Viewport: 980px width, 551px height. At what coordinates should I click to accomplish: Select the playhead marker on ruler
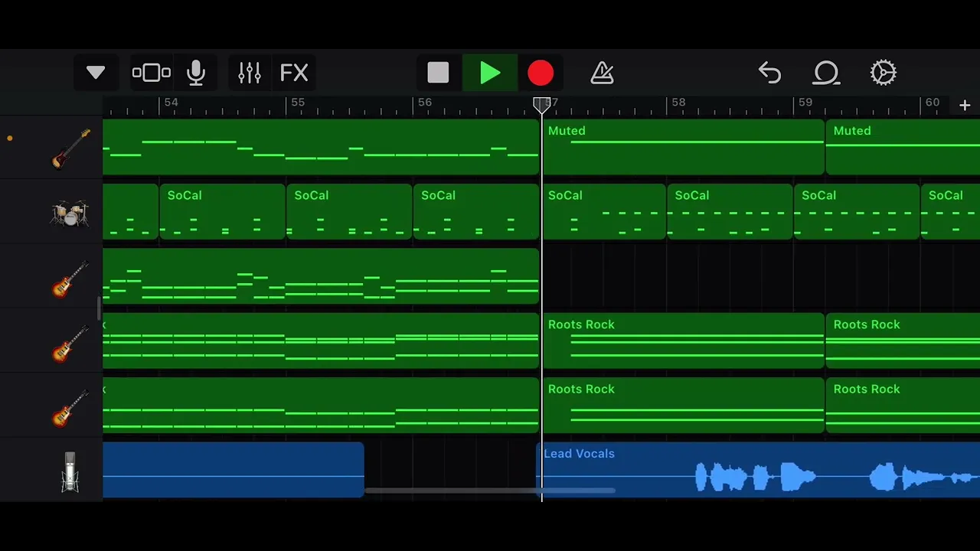pos(541,105)
